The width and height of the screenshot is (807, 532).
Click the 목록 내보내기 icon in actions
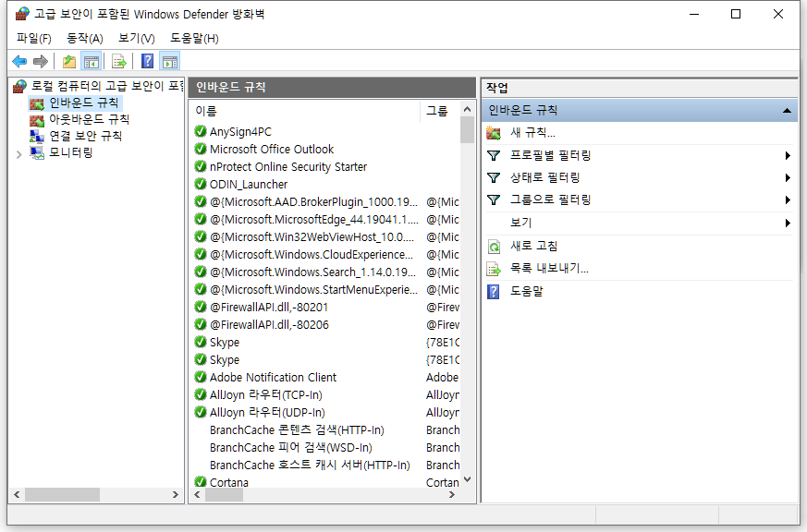494,269
